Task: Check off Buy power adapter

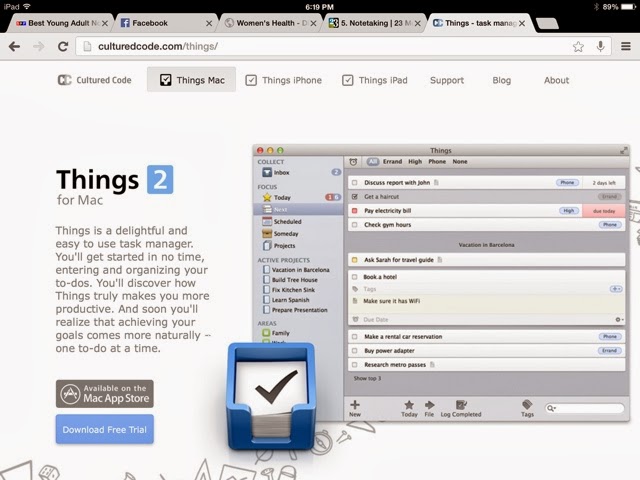Action: pyautogui.click(x=354, y=351)
